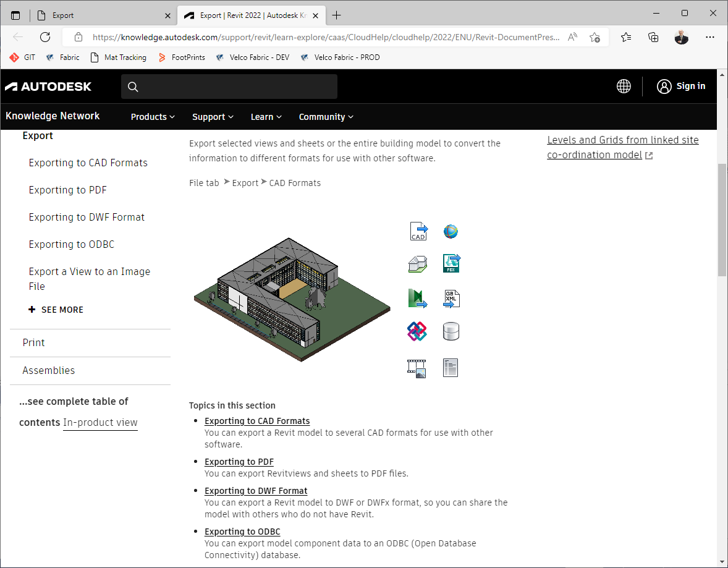Click the Read aloud icon in address bar
The height and width of the screenshot is (568, 728).
[x=572, y=37]
